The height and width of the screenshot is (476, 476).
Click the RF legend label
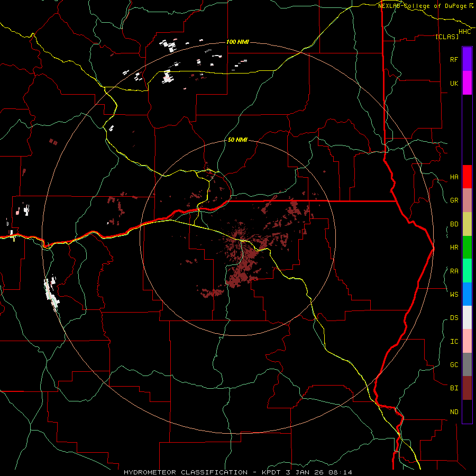[x=454, y=59]
